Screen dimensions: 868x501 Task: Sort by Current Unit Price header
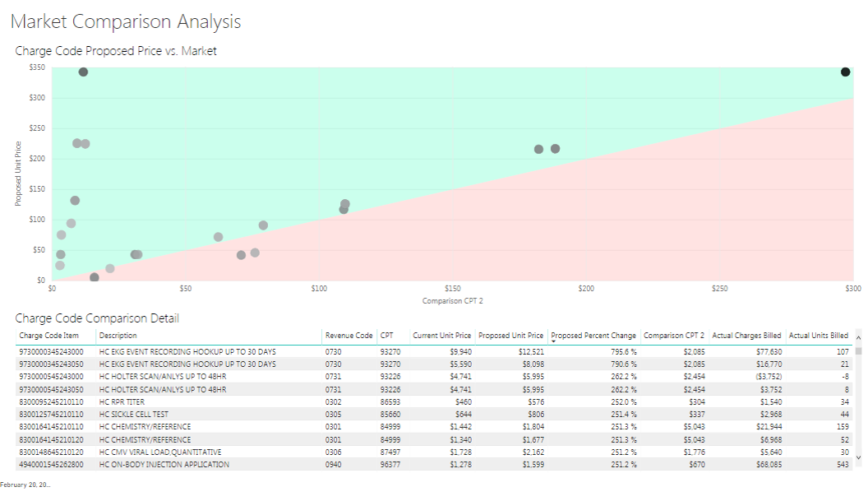click(x=441, y=336)
